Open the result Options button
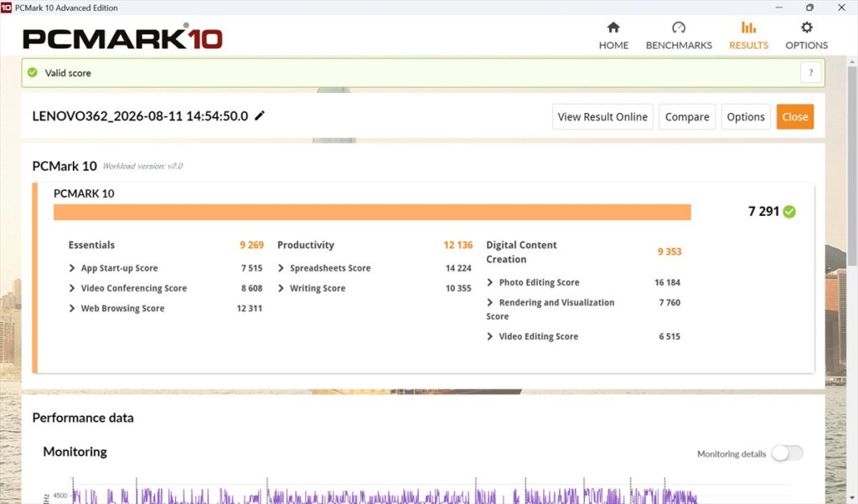The image size is (858, 504). [x=746, y=116]
